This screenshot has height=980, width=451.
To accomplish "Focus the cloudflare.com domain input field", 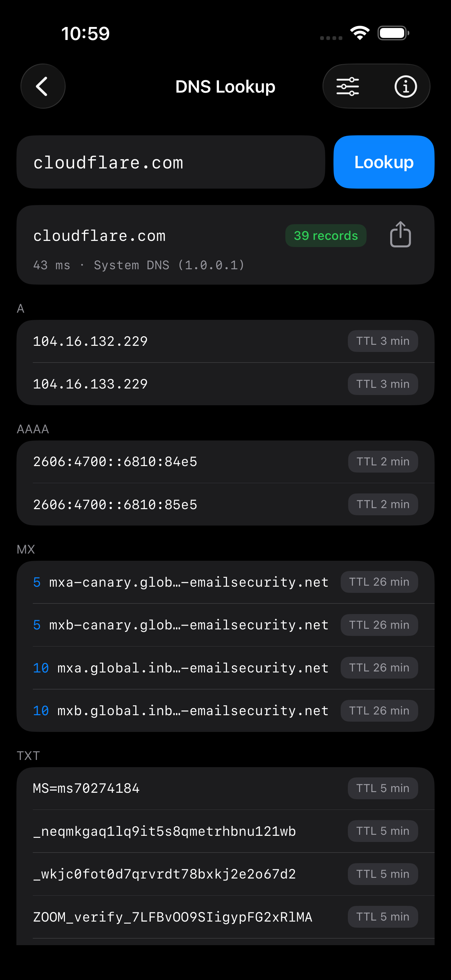I will [171, 162].
